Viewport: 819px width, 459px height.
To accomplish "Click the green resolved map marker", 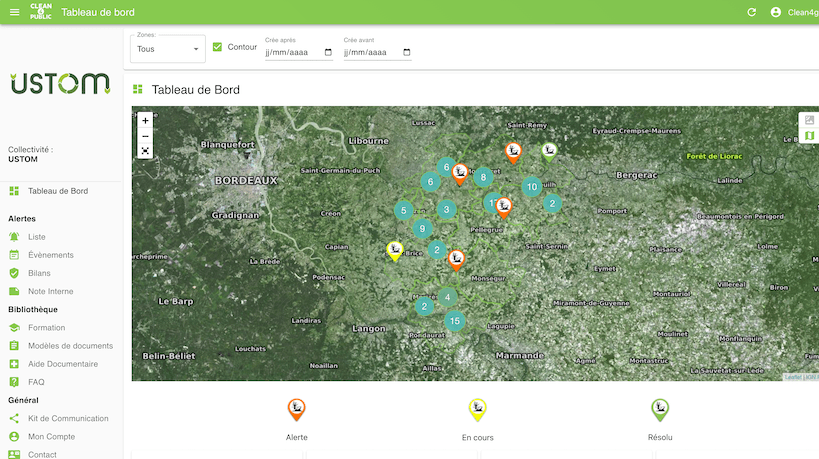I will point(549,150).
